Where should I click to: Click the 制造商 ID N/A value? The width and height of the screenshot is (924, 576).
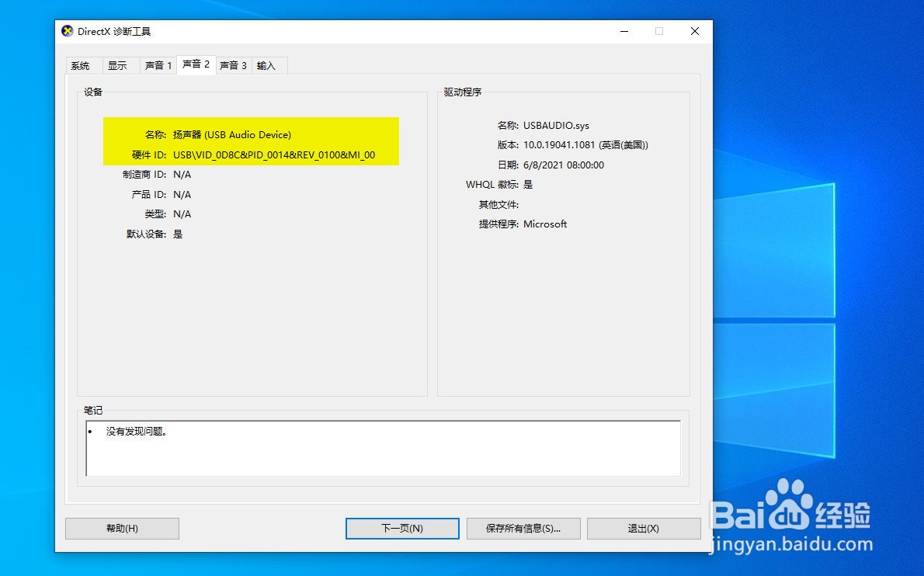[182, 175]
